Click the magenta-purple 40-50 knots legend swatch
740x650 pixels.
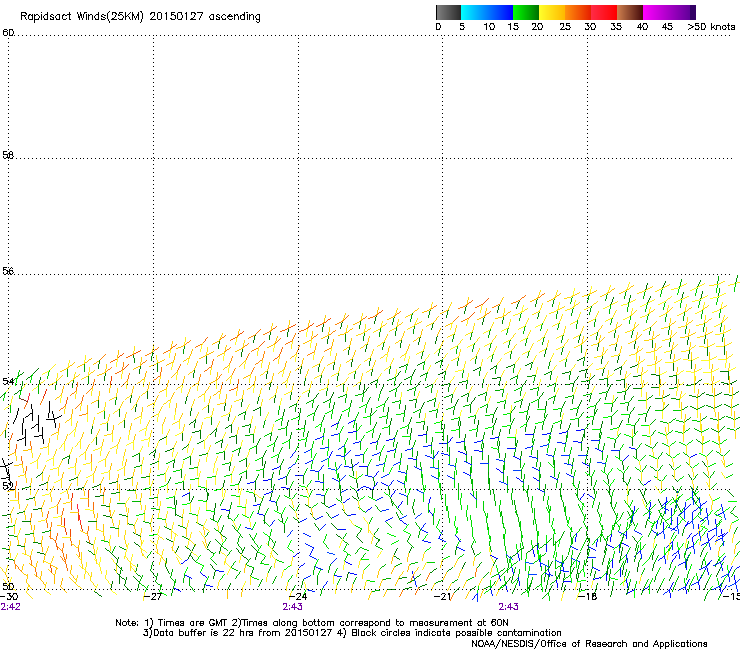pos(669,12)
